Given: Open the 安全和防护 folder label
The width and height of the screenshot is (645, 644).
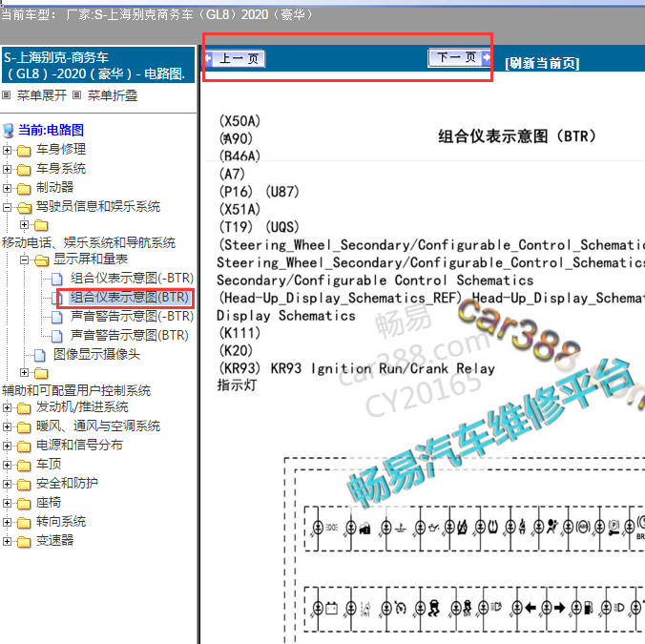Looking at the screenshot, I should 67,483.
